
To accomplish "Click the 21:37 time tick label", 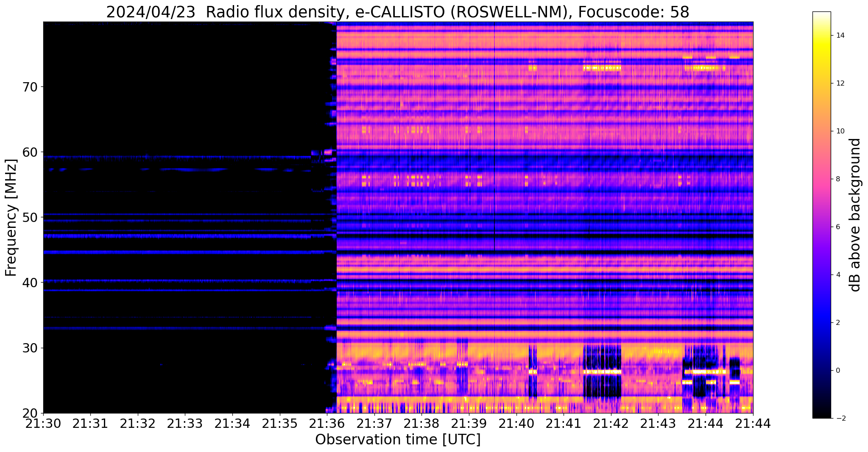I will click(374, 423).
